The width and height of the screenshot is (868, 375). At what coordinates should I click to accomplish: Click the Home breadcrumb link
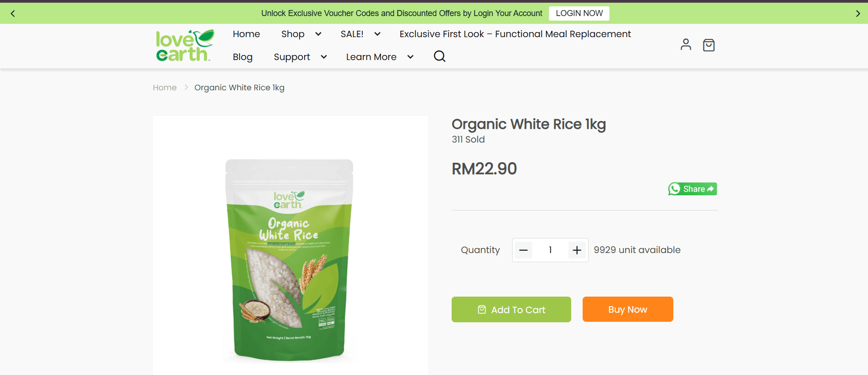tap(165, 88)
